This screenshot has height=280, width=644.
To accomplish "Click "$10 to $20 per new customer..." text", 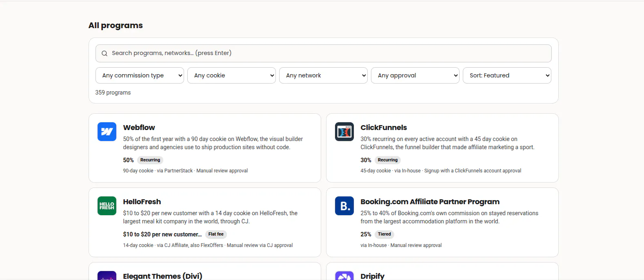I will [162, 234].
